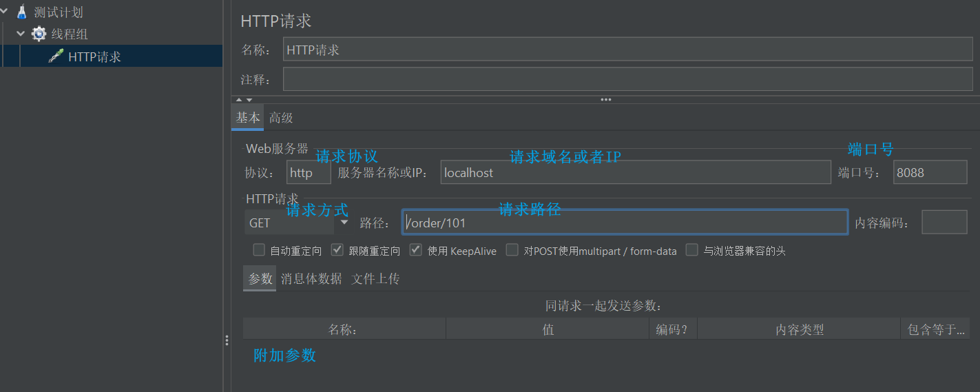Uncheck 跟随重定向 checkbox
This screenshot has width=980, height=392.
(x=337, y=249)
